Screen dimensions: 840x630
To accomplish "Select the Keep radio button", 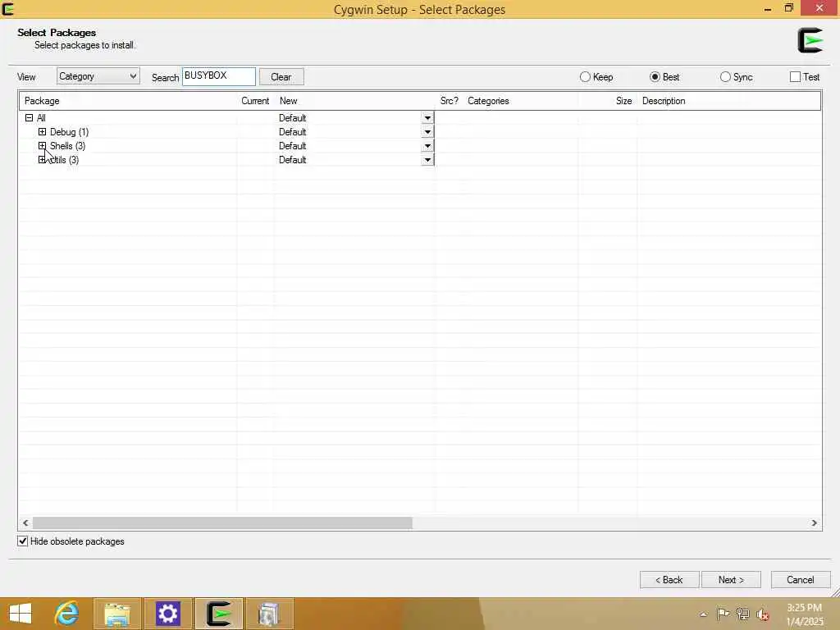I will coord(585,77).
